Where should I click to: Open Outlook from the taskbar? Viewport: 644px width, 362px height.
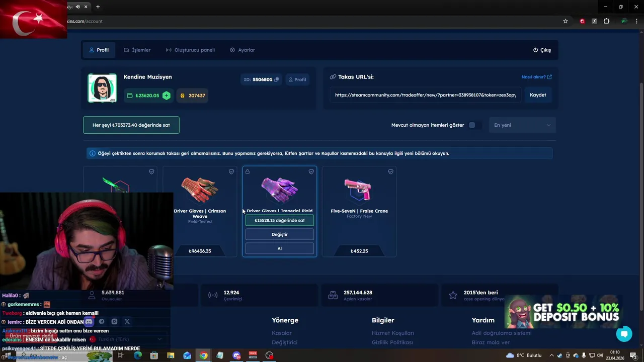point(187,355)
